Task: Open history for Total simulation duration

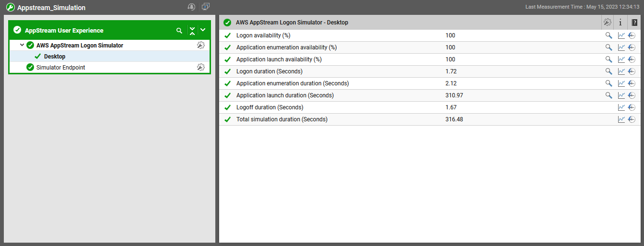Action: point(632,119)
